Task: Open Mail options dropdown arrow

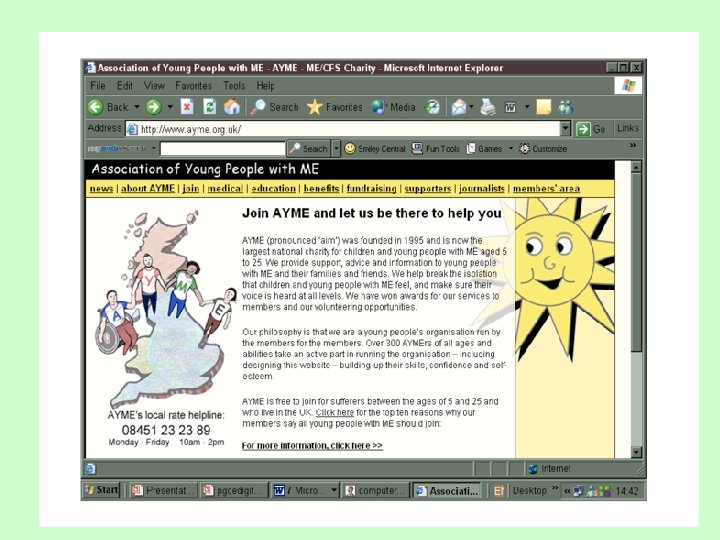Action: (472, 107)
